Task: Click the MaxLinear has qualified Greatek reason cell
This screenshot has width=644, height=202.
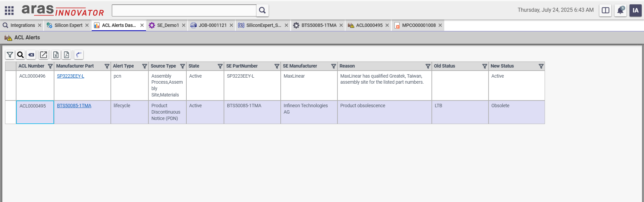Action: pyautogui.click(x=384, y=85)
